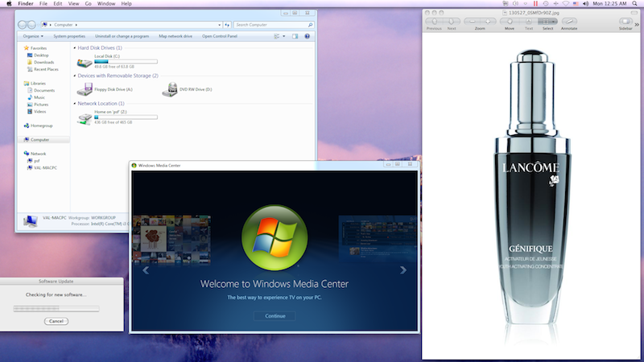The image size is (644, 362).
Task: Click Map network drive
Action: click(175, 36)
